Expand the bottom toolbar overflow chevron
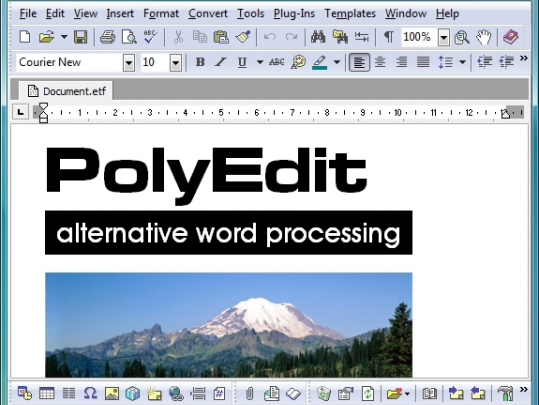This screenshot has width=539, height=405. click(524, 390)
